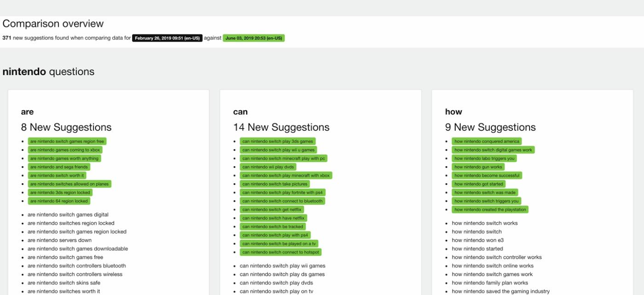
Task: Click 'can nintendo switch connect to bluetooth'
Action: pos(282,201)
